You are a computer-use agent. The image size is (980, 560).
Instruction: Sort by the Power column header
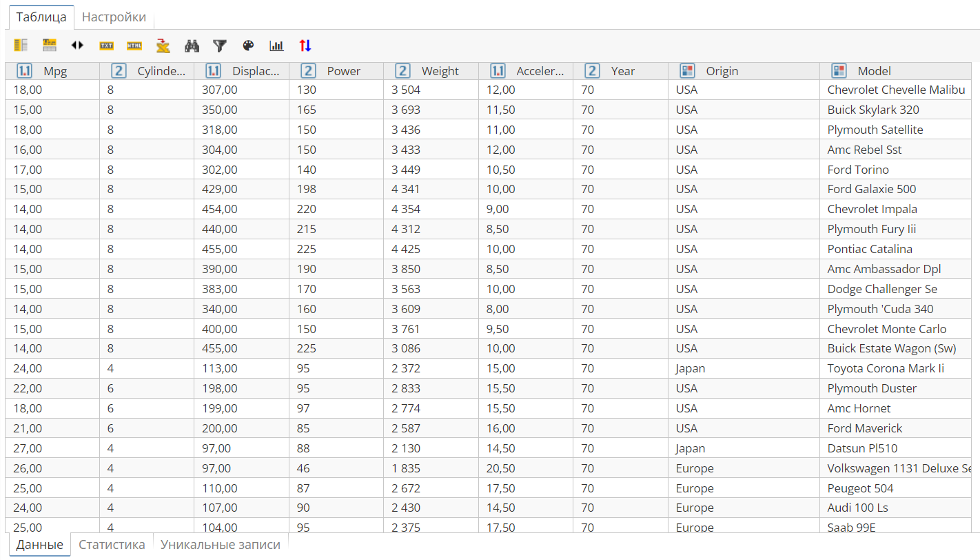click(x=336, y=71)
